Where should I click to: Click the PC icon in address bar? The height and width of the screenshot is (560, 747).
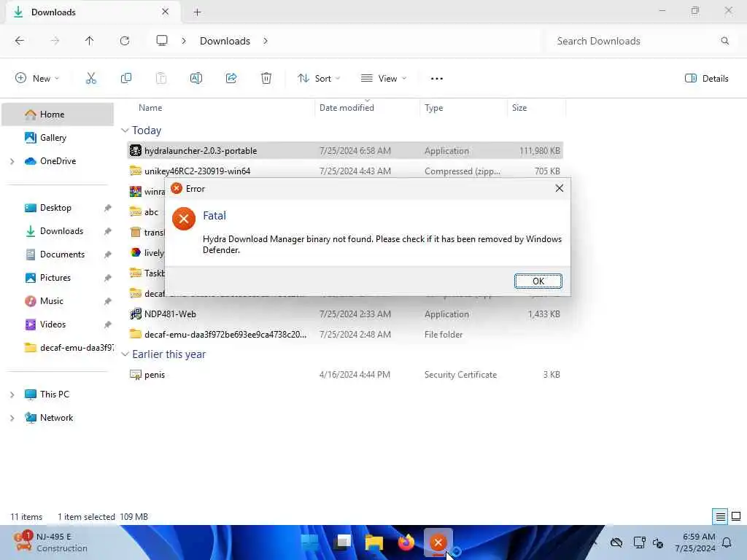[x=162, y=41]
